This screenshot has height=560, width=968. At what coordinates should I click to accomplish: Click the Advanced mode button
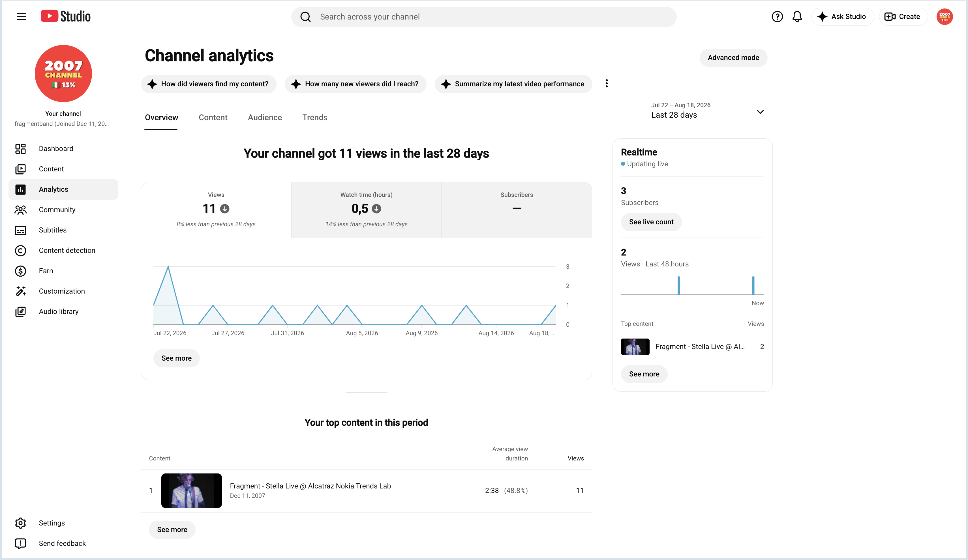[x=733, y=58]
